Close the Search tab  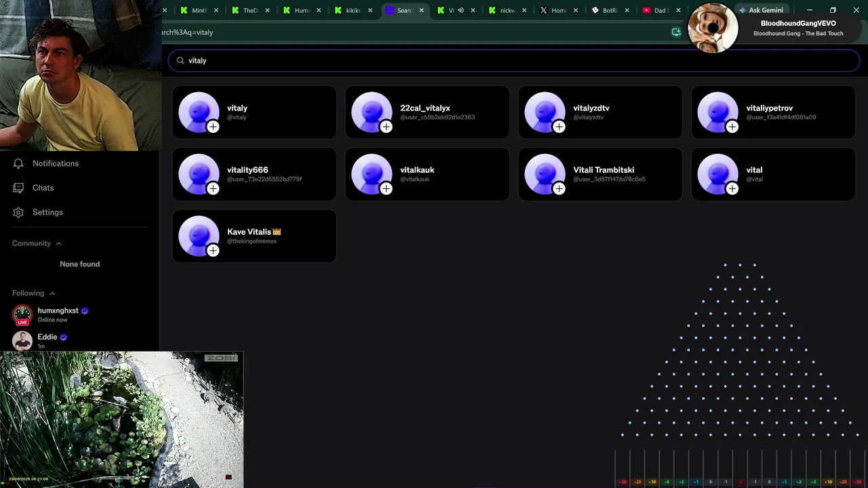click(x=422, y=10)
